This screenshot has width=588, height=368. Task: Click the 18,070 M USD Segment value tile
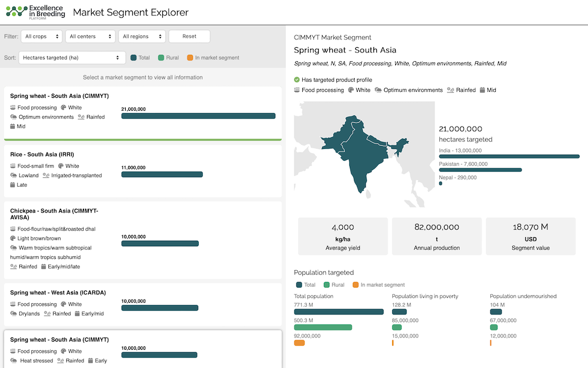(530, 236)
